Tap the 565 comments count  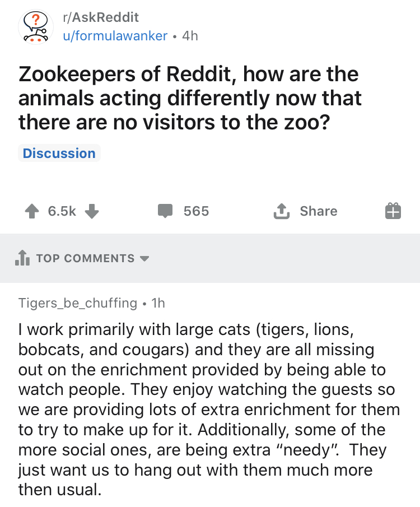coord(196,211)
